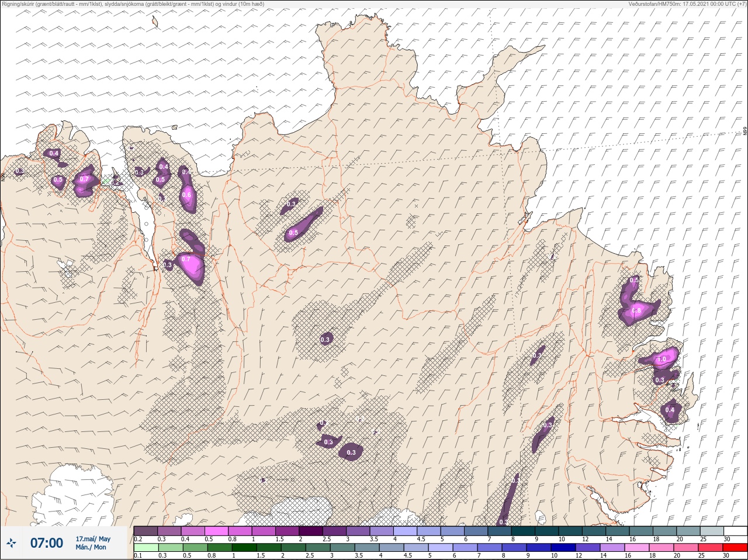The width and height of the screenshot is (748, 560).
Task: Click the Rigning/skúrir map title header
Action: (x=133, y=4)
